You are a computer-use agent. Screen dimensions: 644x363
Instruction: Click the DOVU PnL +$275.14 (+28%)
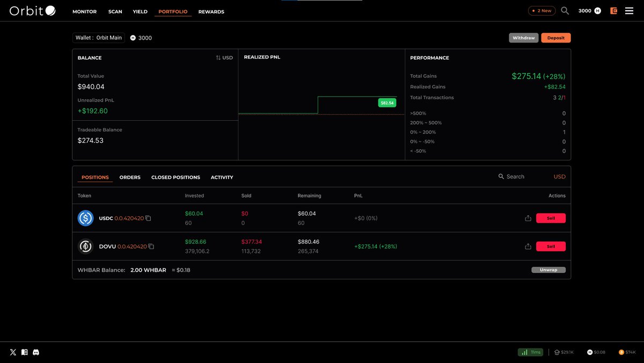coord(376,246)
